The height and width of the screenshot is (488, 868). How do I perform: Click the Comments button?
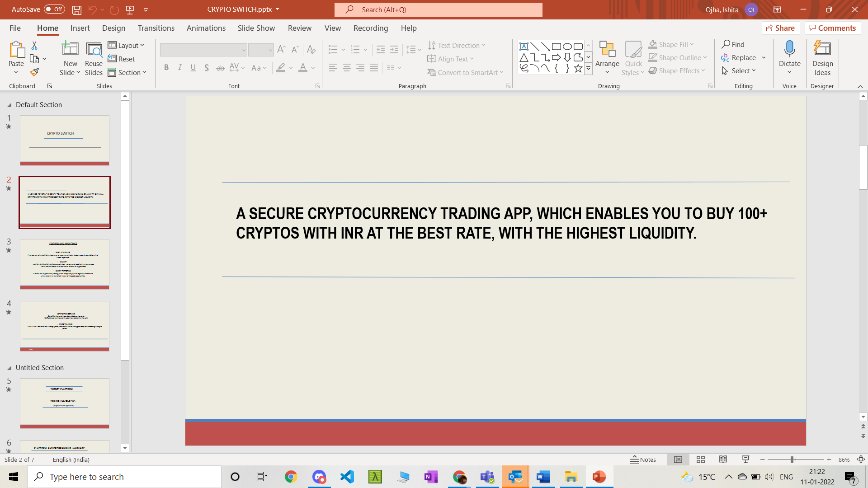832,28
